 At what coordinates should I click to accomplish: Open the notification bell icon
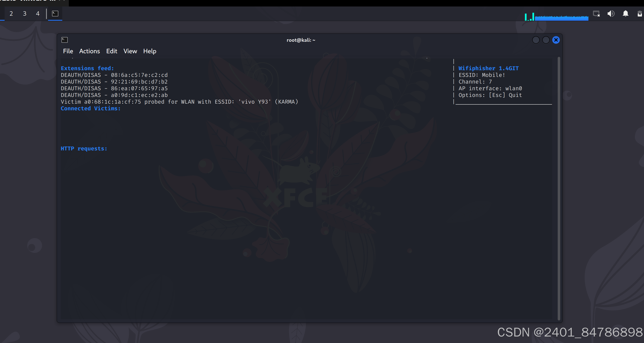625,14
